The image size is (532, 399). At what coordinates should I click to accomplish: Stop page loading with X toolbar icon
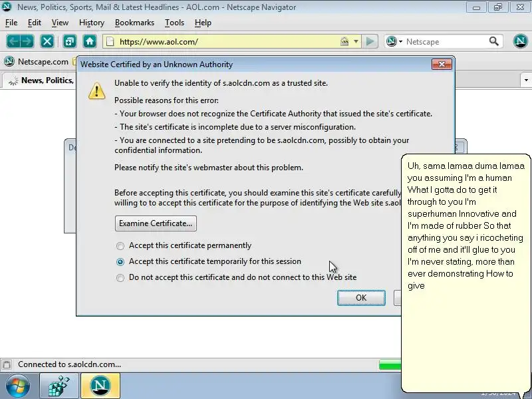[x=47, y=42]
